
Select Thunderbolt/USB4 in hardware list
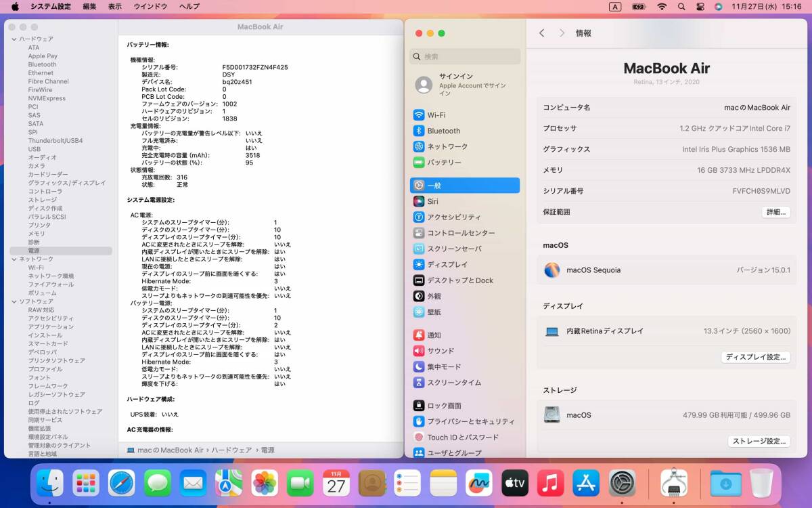point(55,141)
